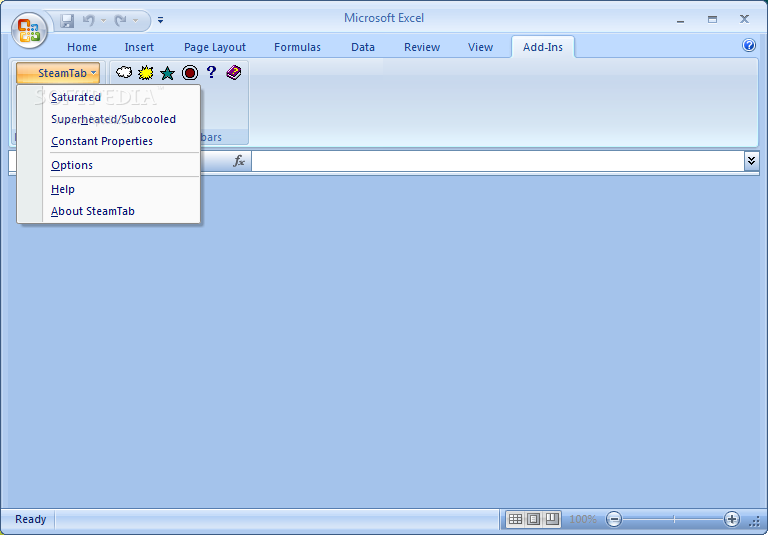Select the Add-Ins ribbon tab
This screenshot has width=768, height=535.
pyautogui.click(x=543, y=47)
